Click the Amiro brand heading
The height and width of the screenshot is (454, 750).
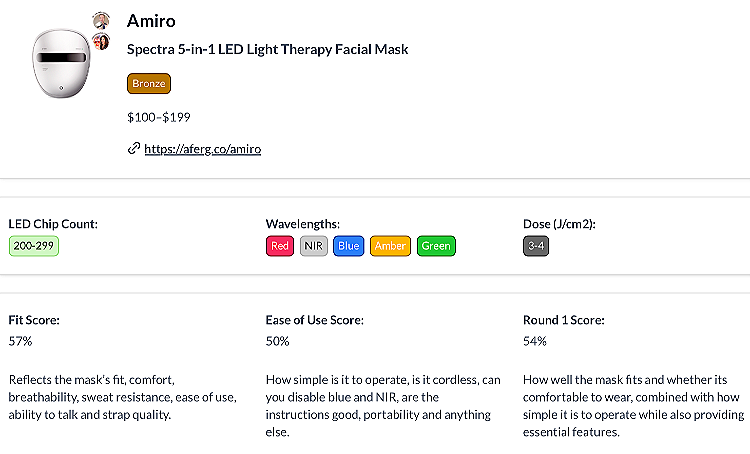(153, 21)
